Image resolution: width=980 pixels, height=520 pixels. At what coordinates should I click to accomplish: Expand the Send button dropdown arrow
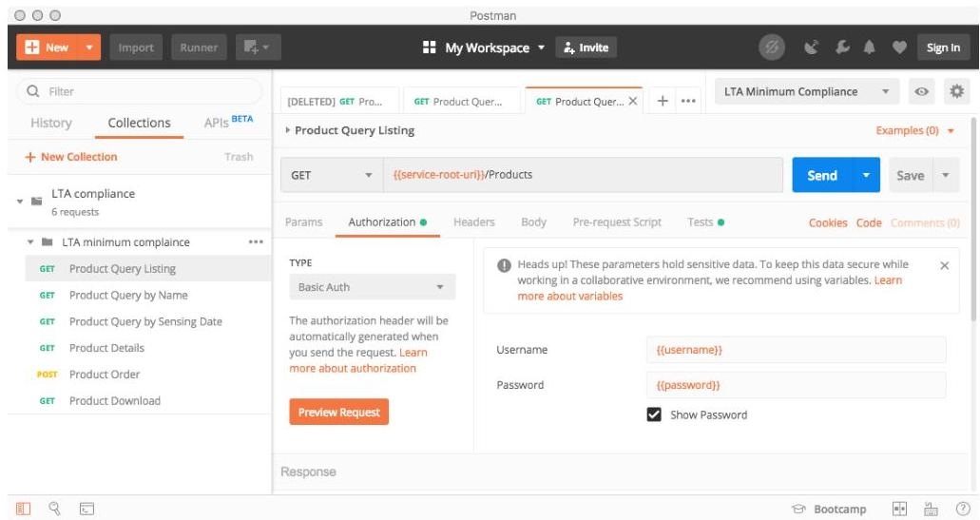(x=866, y=175)
